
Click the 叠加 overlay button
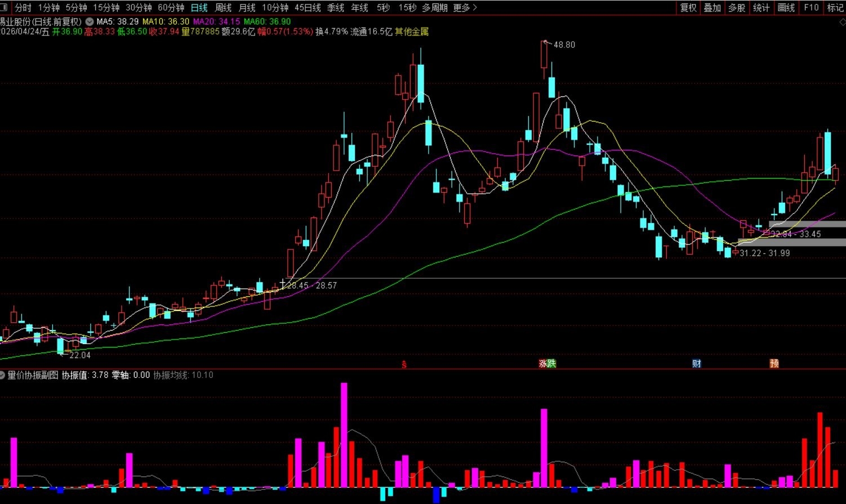[x=713, y=7]
